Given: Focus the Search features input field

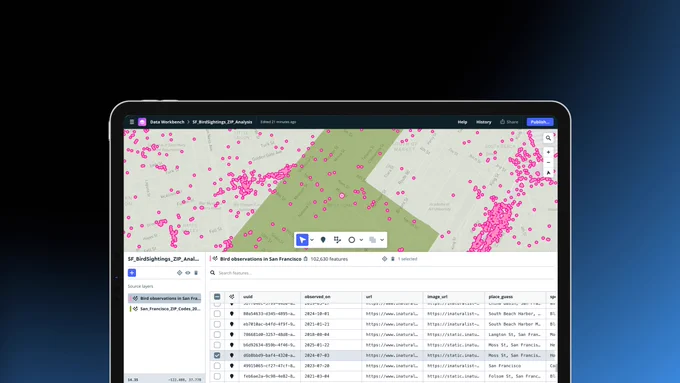Looking at the screenshot, I should 382,273.
